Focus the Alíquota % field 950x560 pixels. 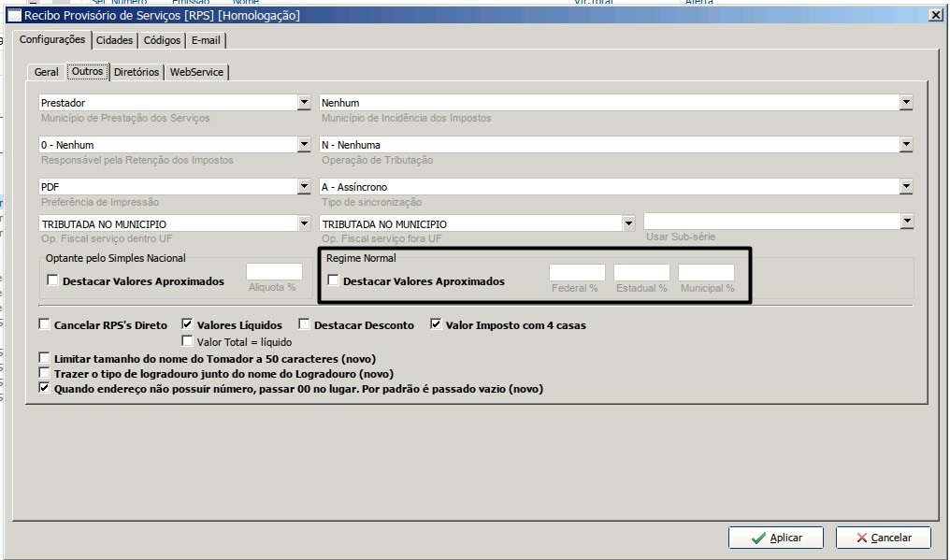pyautogui.click(x=274, y=271)
